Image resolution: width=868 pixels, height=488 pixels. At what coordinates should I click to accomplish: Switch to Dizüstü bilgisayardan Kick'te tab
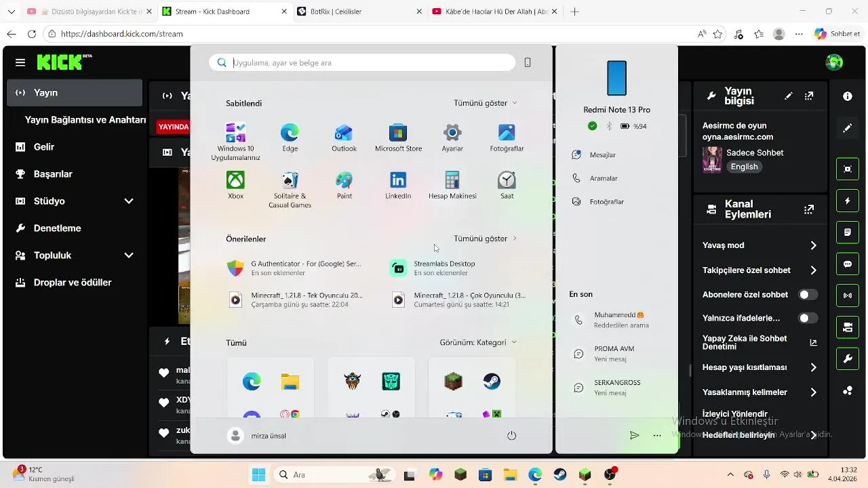click(90, 12)
